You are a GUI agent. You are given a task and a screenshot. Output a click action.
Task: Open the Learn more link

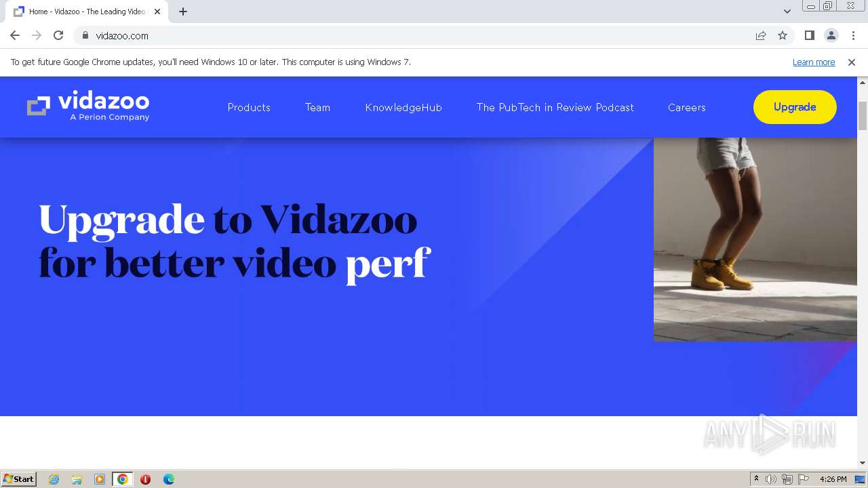click(814, 62)
